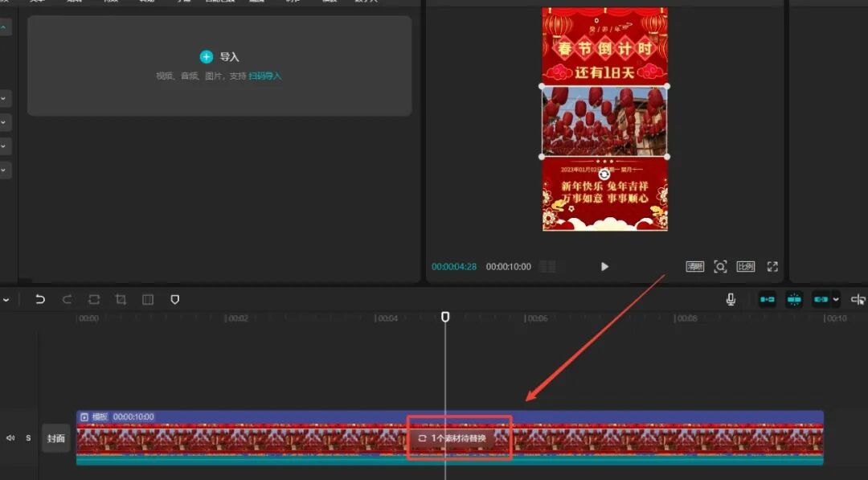Click the replace loop icon in toolbar
This screenshot has width=868, height=480.
(x=94, y=299)
